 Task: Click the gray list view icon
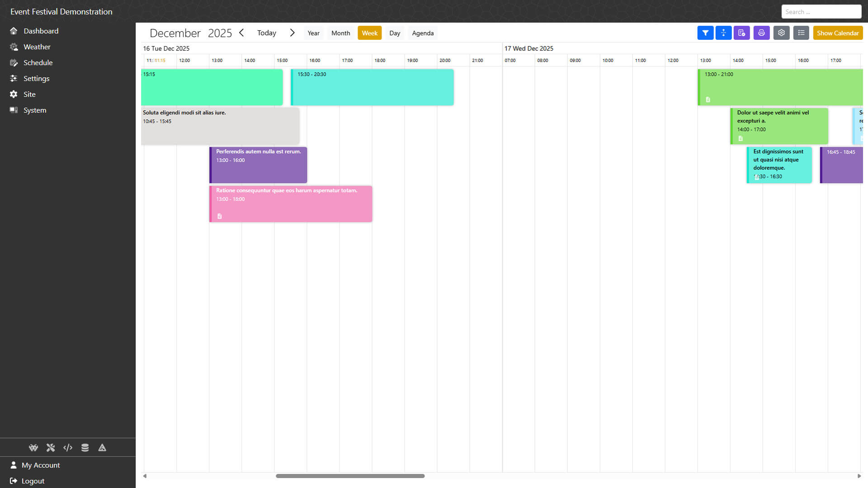(x=801, y=33)
